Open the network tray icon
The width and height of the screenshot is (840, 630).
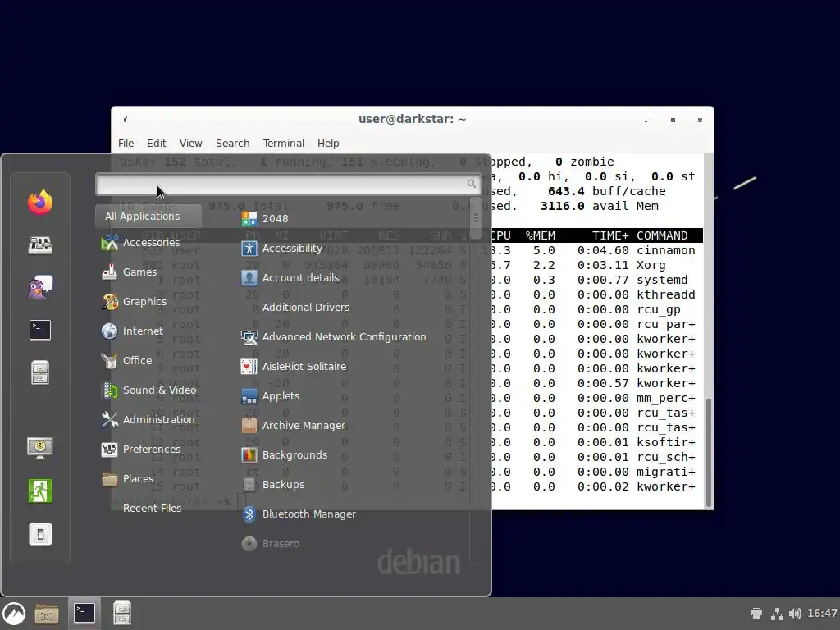click(x=777, y=614)
